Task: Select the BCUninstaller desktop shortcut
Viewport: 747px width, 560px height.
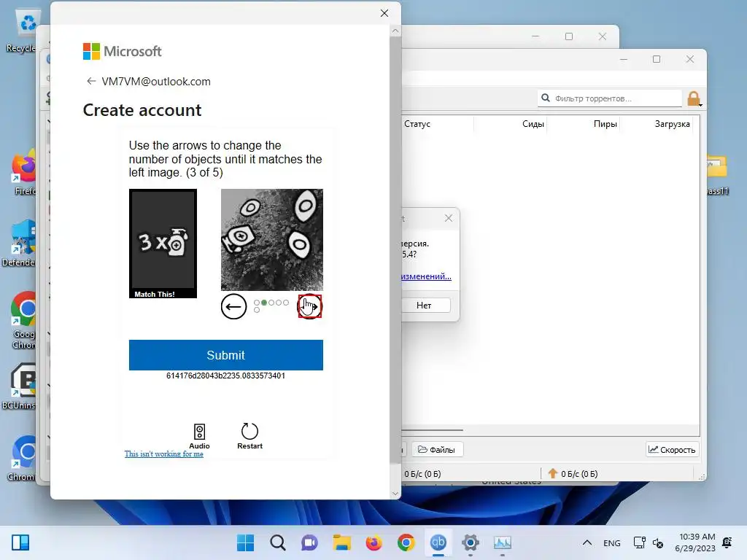Action: (x=19, y=386)
